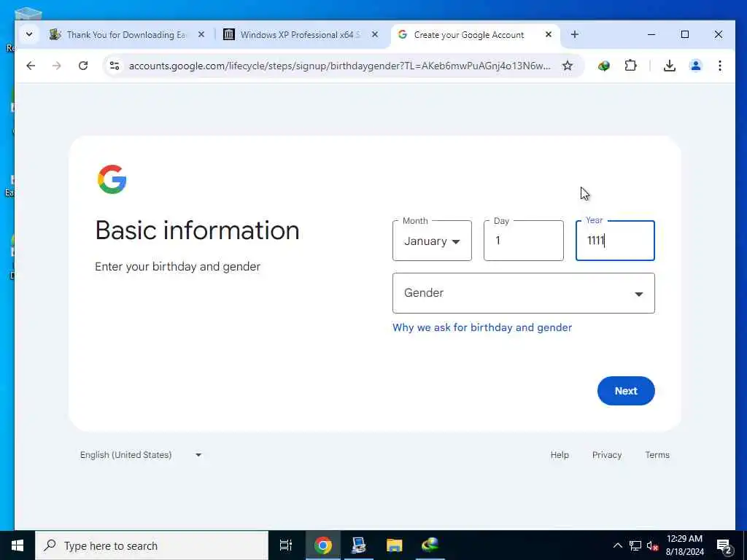Viewport: 747px width, 560px height.
Task: Expand the Gender dropdown
Action: click(x=524, y=293)
